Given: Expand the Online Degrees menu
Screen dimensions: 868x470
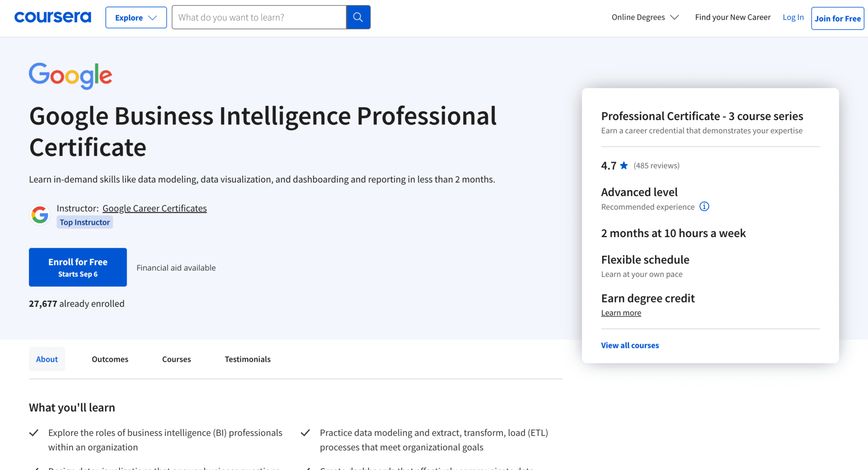Looking at the screenshot, I should (644, 17).
